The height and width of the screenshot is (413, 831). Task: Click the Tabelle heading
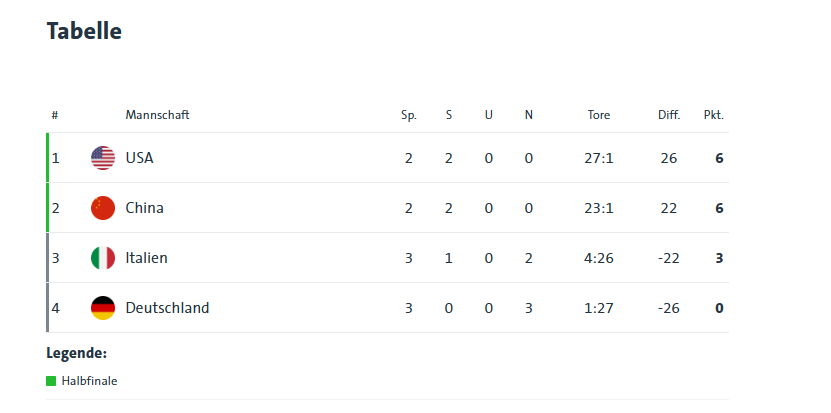(84, 31)
